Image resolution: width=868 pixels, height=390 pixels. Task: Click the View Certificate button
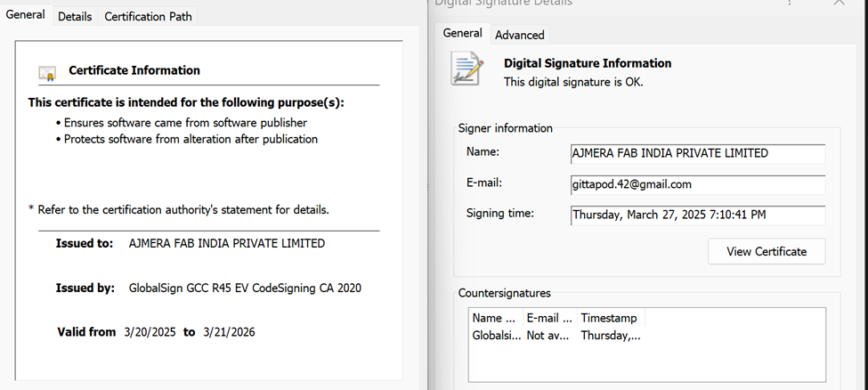tap(767, 251)
